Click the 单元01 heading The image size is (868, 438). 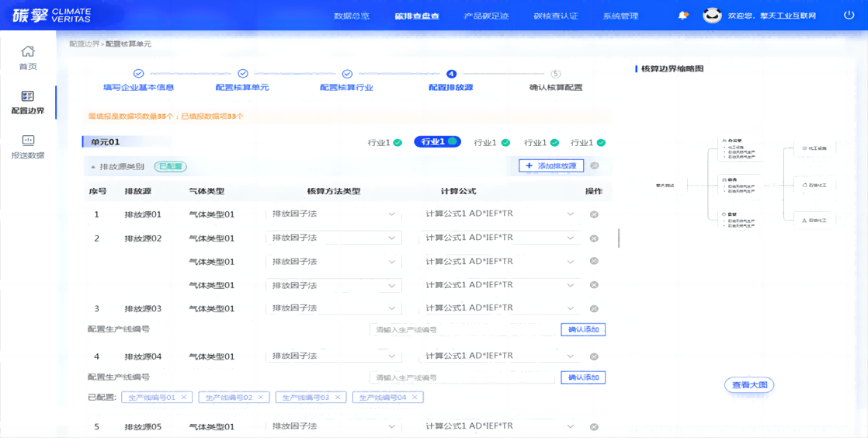click(105, 142)
